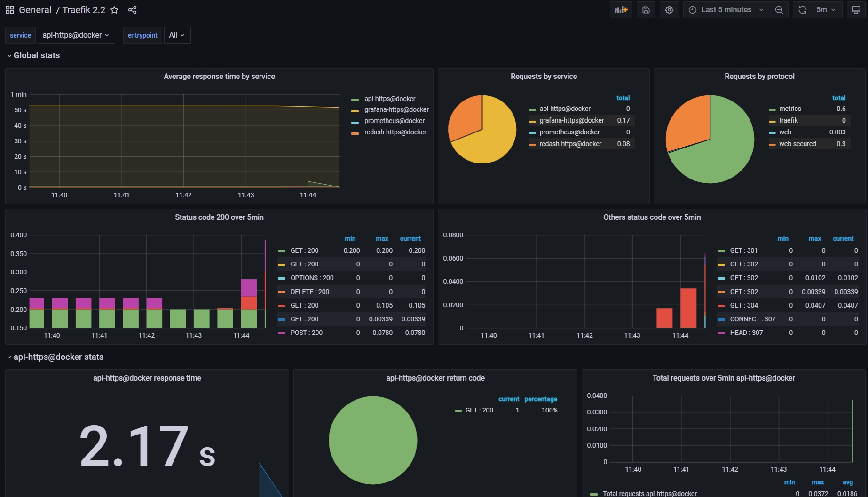Viewport: 868px width, 497px height.
Task: Open the 5m refresh interval dropdown
Action: tap(826, 10)
